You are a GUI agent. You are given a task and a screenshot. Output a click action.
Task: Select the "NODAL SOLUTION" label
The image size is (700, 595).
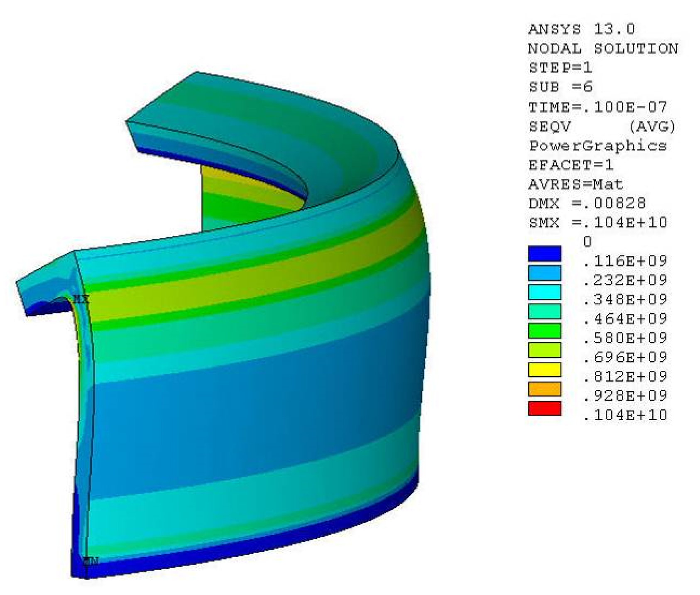603,49
